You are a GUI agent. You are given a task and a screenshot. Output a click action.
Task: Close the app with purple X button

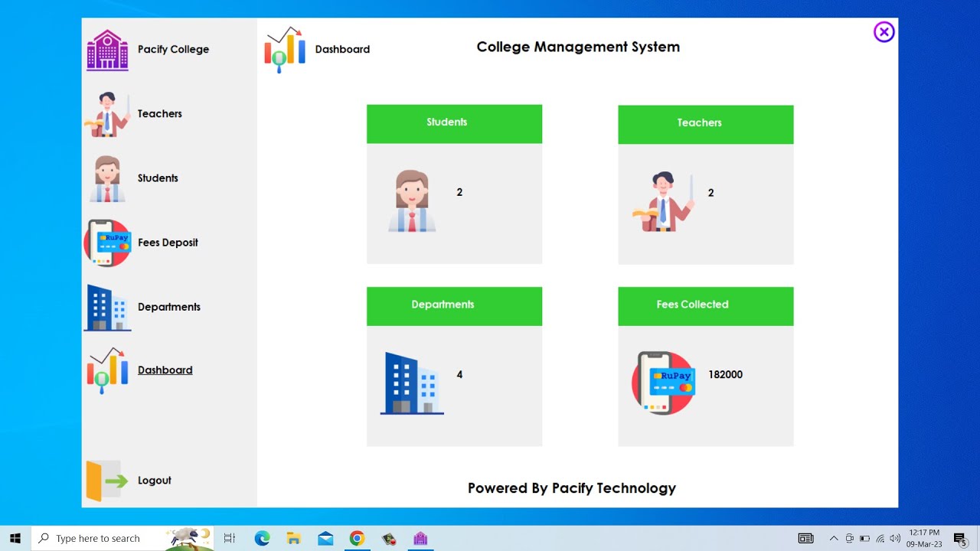pyautogui.click(x=884, y=31)
